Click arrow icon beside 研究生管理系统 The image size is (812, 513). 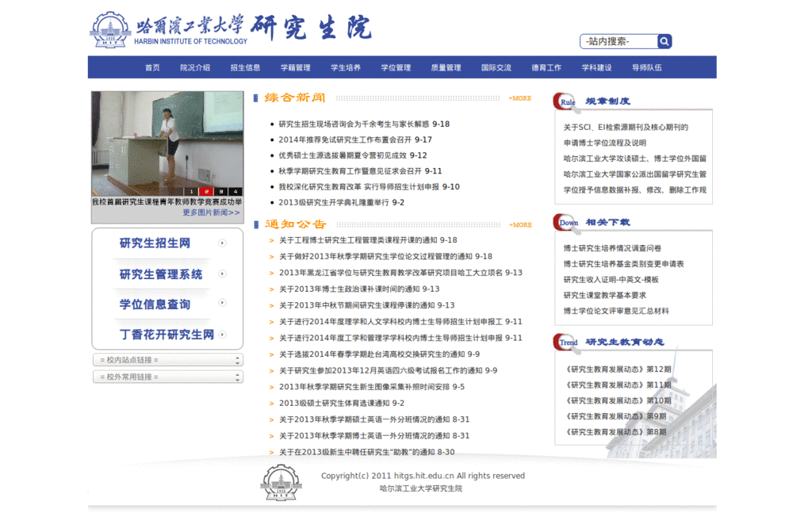[222, 274]
